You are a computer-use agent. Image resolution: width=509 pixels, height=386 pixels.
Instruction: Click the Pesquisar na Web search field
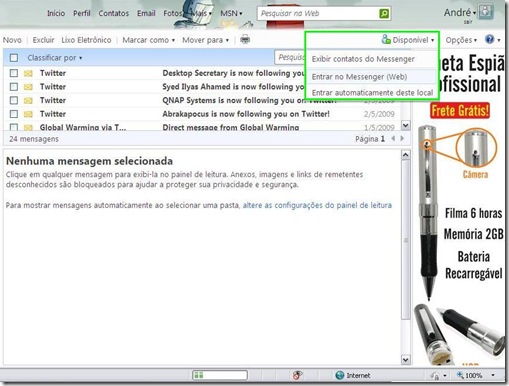click(x=318, y=14)
